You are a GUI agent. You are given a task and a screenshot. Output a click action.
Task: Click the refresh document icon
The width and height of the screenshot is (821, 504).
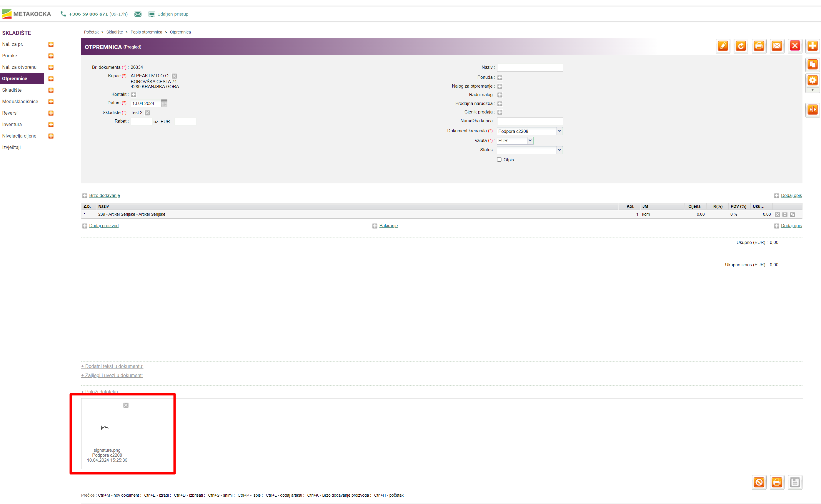[x=741, y=46]
